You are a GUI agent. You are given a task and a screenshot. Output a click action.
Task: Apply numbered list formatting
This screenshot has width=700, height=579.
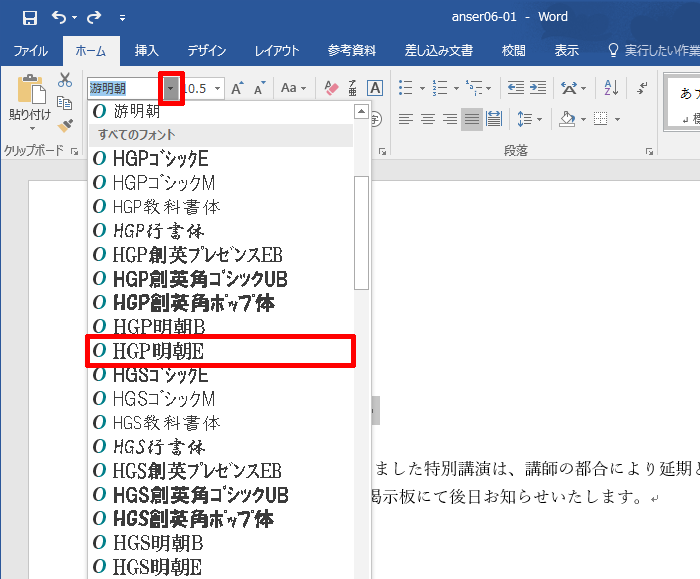point(440,88)
